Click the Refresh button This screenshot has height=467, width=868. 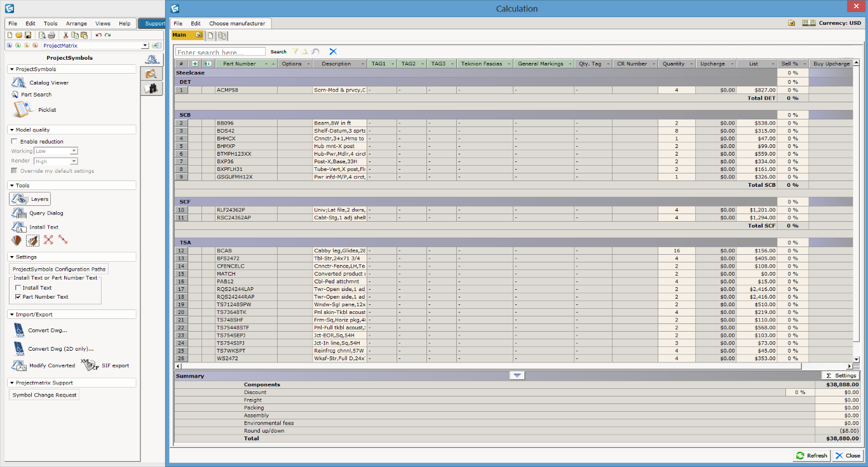812,456
